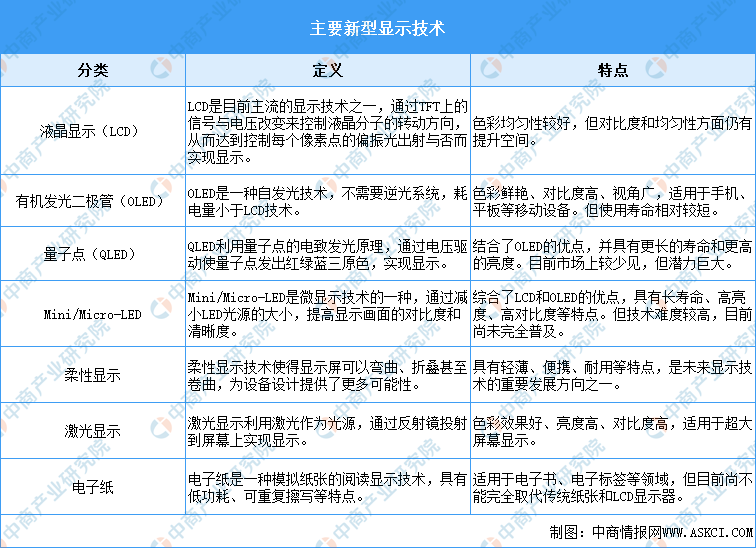
Task: Click the LCD definition text cell
Action: point(327,131)
